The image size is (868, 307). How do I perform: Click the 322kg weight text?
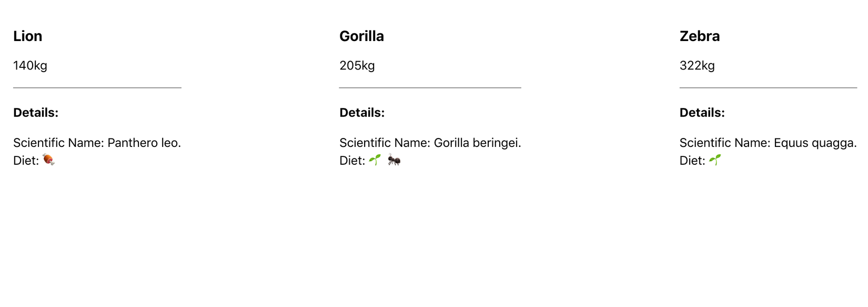point(697,66)
